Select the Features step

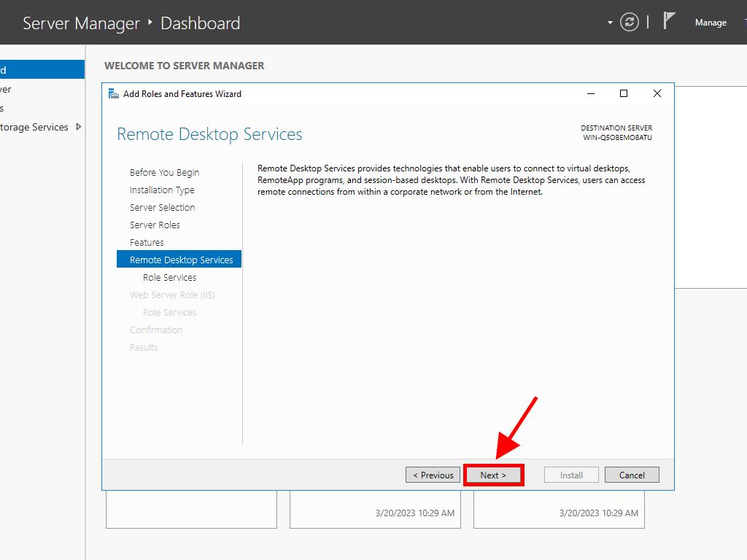[x=147, y=243]
